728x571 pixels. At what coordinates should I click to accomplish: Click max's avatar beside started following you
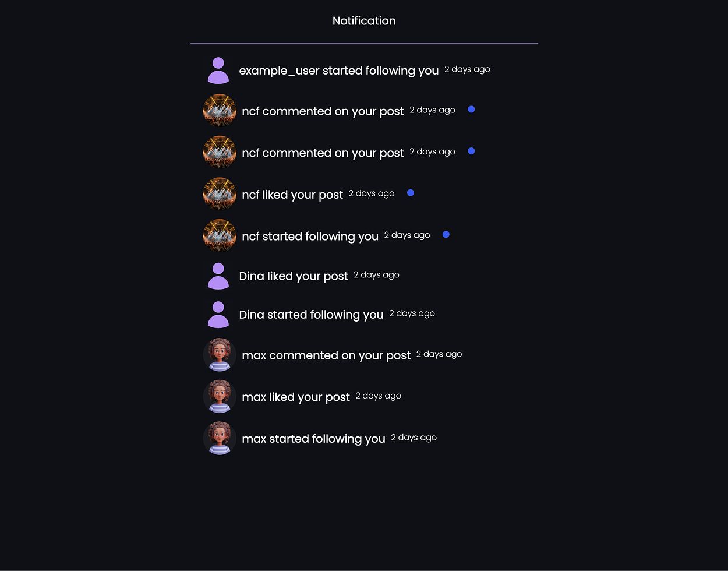[x=220, y=438]
